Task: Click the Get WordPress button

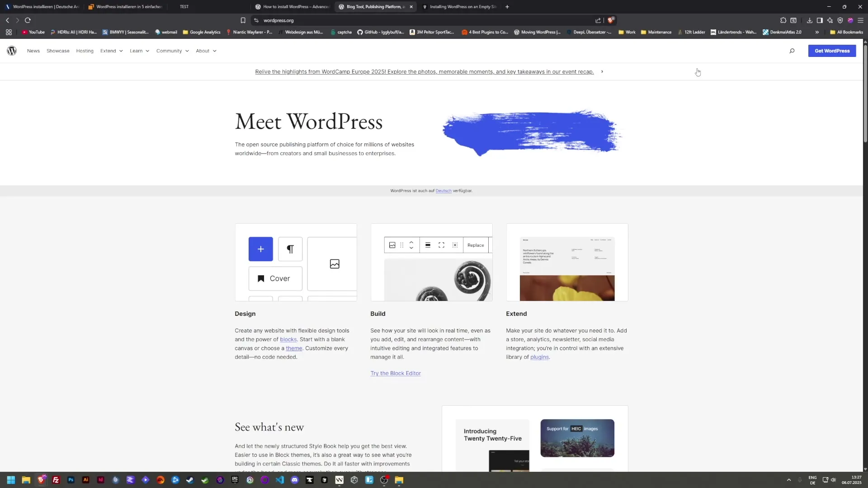Action: pyautogui.click(x=831, y=51)
